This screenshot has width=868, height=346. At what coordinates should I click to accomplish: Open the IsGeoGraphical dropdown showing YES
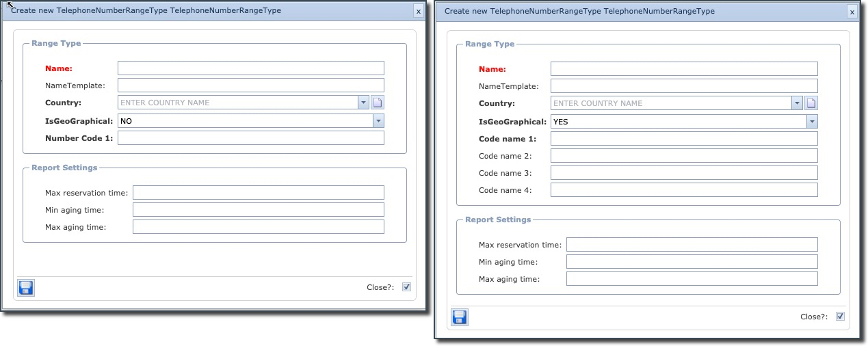[x=811, y=122]
